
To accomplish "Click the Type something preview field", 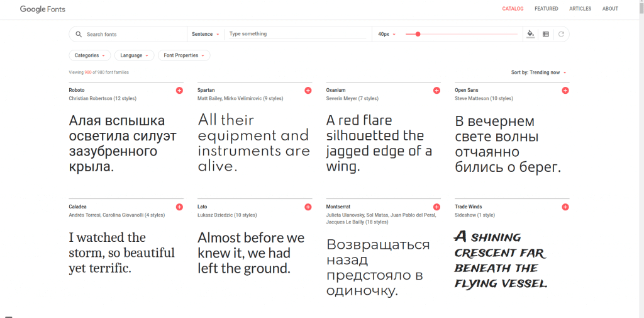I will [x=297, y=34].
